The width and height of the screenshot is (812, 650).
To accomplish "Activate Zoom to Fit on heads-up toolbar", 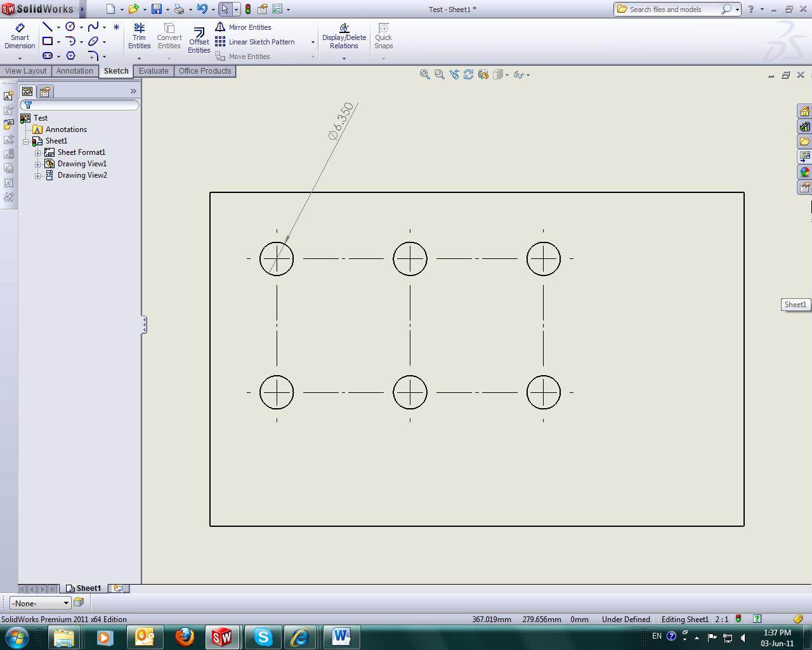I will (424, 74).
